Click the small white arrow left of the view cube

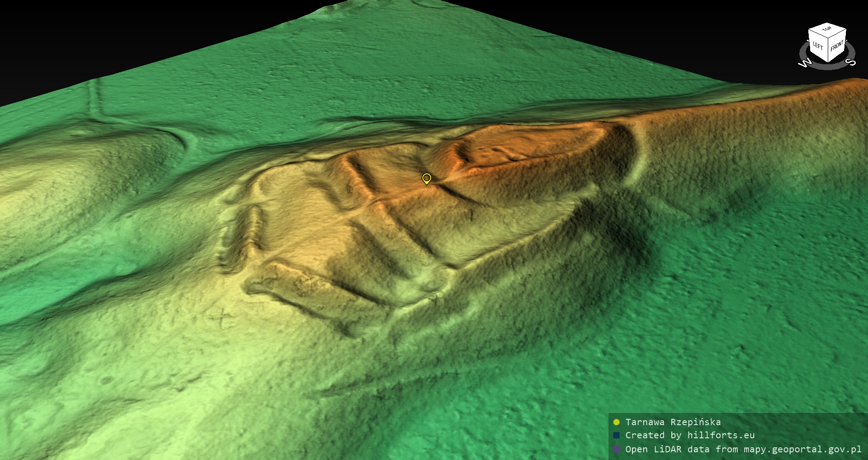[807, 42]
